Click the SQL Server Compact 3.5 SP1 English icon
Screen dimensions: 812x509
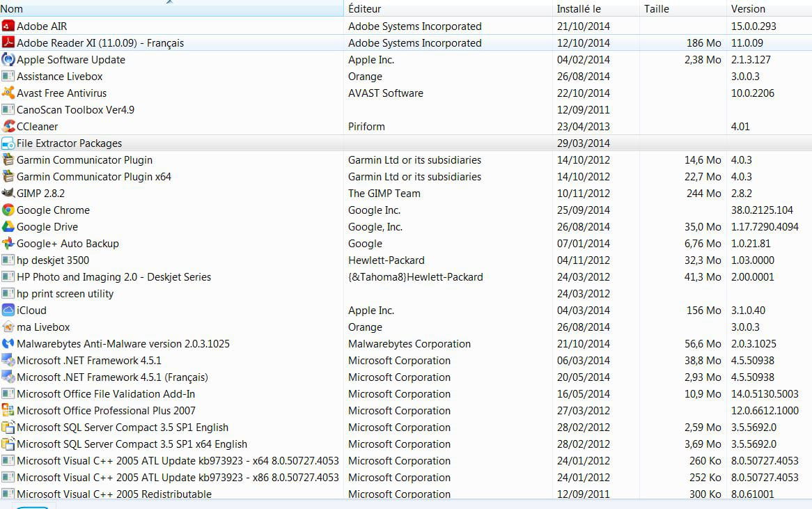[8, 428]
